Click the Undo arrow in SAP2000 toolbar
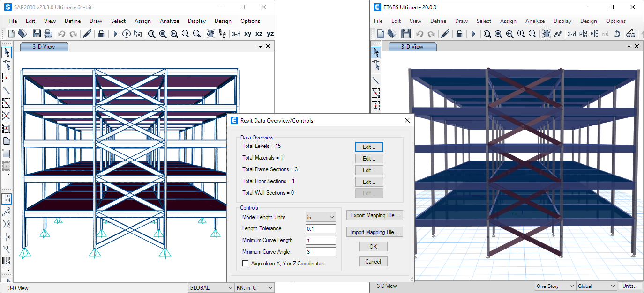The height and width of the screenshot is (293, 644). point(62,34)
